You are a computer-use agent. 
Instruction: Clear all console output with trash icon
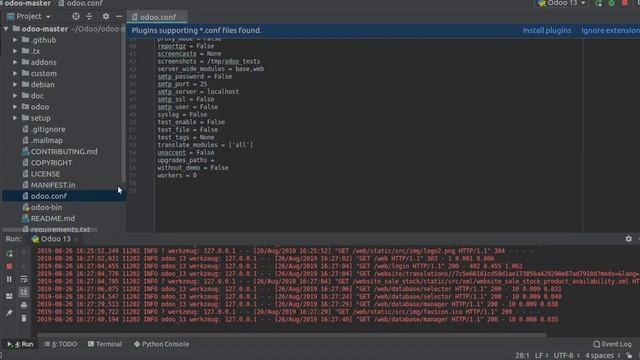[24, 318]
